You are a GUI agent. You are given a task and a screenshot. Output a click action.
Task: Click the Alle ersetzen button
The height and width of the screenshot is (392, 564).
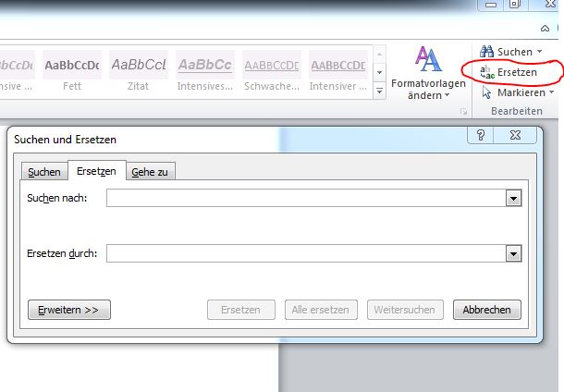click(321, 310)
